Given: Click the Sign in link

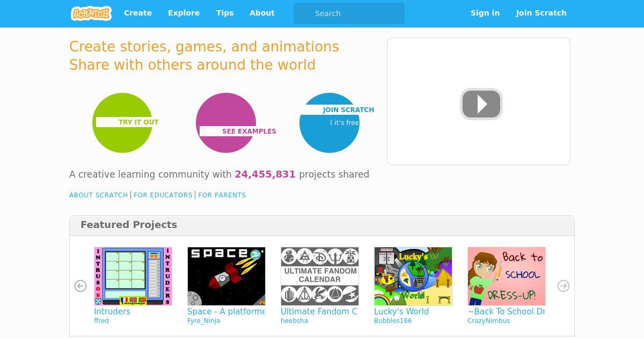Looking at the screenshot, I should (485, 13).
